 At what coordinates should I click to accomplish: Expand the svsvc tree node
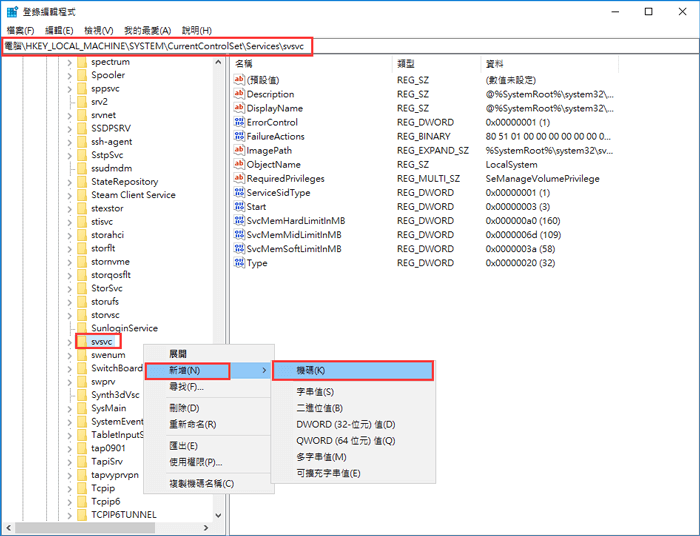(69, 342)
